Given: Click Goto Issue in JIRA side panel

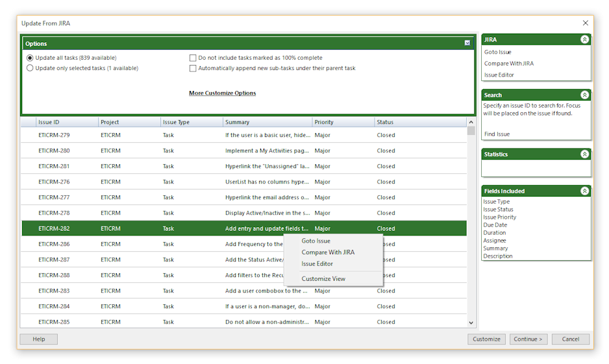Looking at the screenshot, I should (497, 52).
